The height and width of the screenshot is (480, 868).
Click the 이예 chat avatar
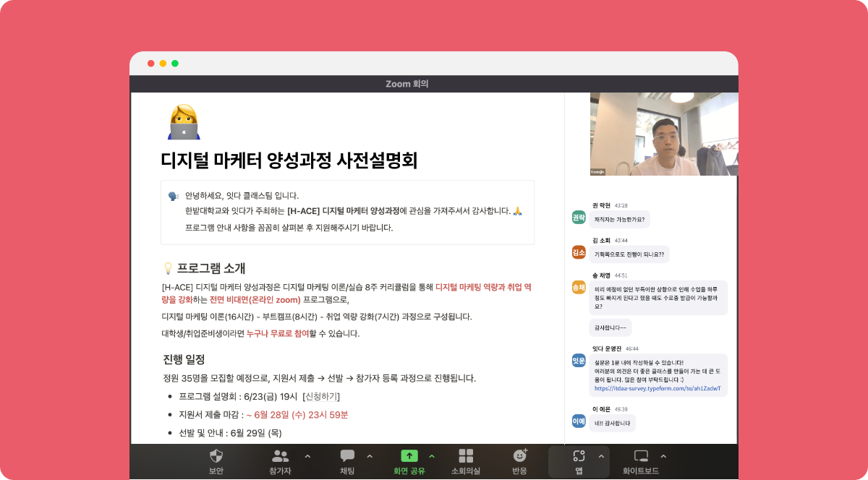tap(579, 421)
